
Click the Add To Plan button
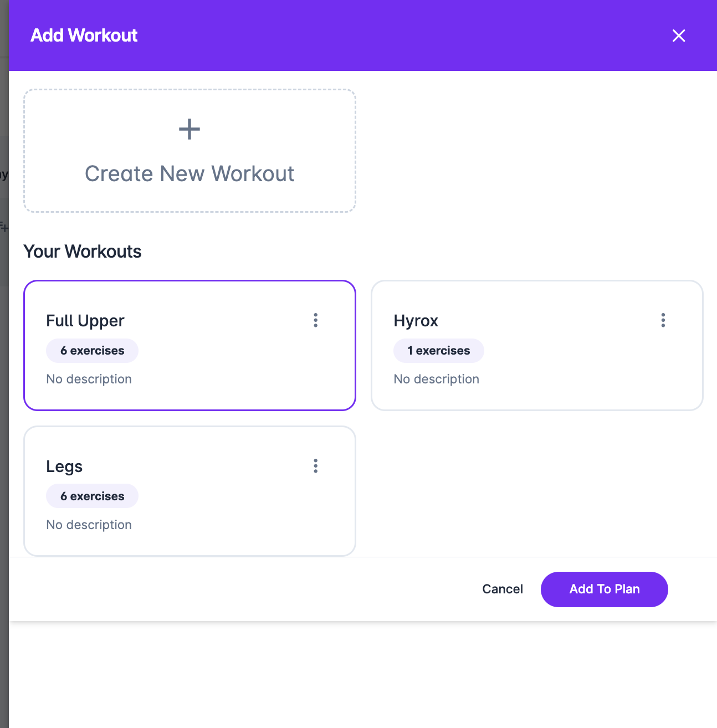pyautogui.click(x=605, y=589)
